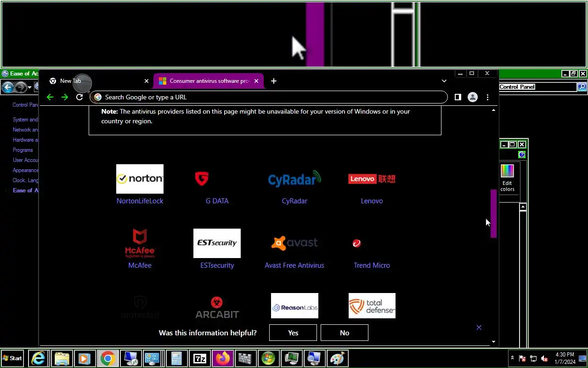Open the Calculator taskbar icon
The height and width of the screenshot is (368, 588).
coord(176,358)
